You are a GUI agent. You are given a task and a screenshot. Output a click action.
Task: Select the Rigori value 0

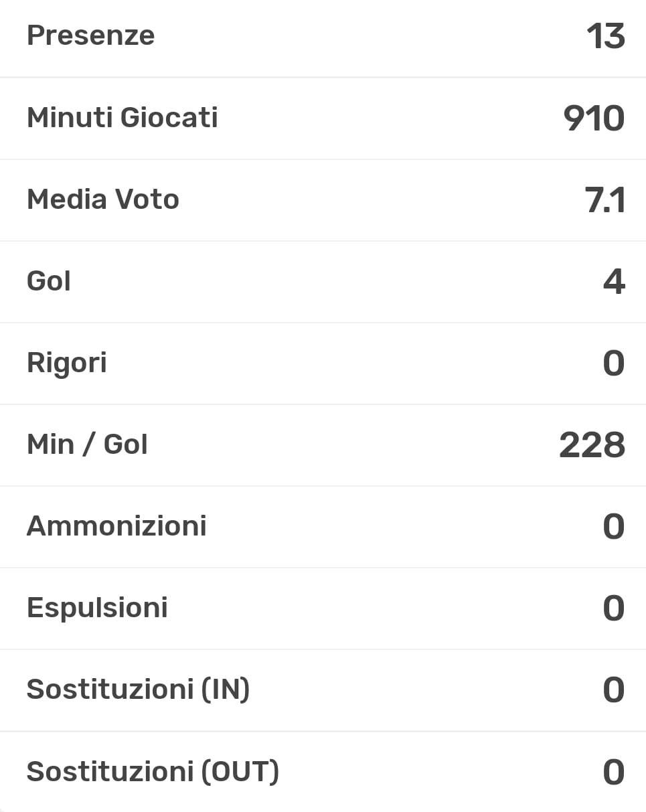click(614, 363)
